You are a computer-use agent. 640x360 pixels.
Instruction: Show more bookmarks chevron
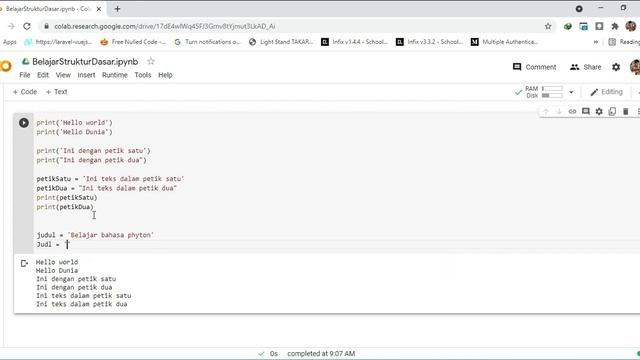[596, 42]
